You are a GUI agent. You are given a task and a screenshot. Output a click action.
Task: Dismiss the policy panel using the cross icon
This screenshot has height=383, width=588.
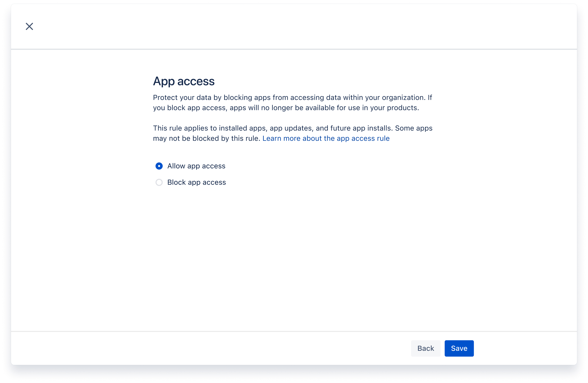tap(29, 27)
